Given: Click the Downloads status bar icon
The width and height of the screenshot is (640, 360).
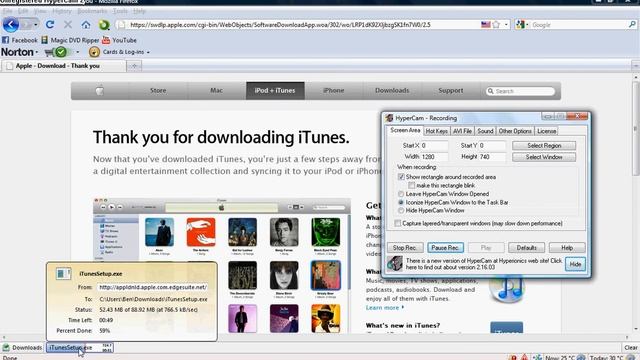Looking at the screenshot, I should 22,347.
